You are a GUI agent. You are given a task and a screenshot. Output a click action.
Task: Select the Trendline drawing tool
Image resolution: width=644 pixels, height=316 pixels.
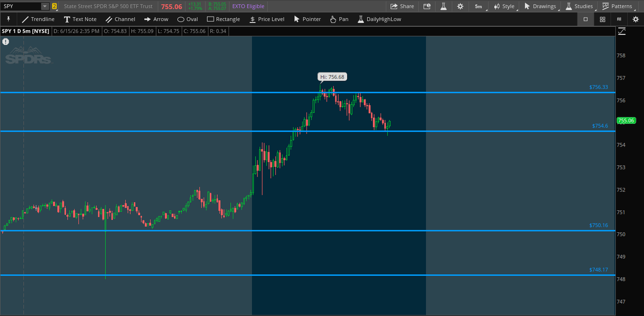38,19
